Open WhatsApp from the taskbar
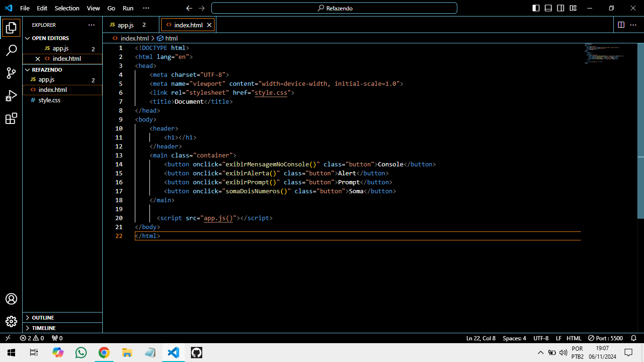This screenshot has width=644, height=362. [x=81, y=353]
